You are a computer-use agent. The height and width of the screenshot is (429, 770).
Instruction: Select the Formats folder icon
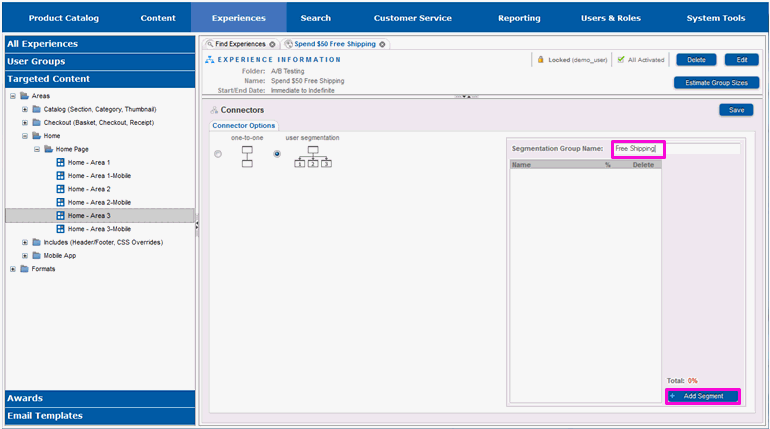[24, 268]
